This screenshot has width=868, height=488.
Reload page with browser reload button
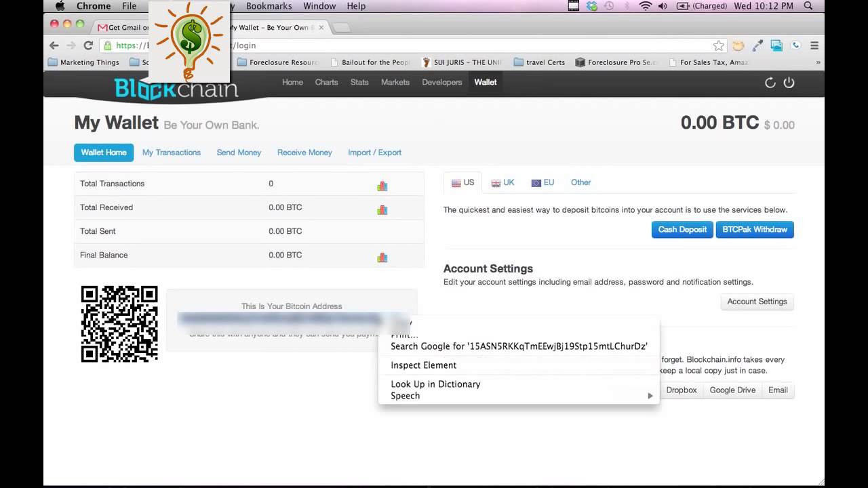point(88,45)
